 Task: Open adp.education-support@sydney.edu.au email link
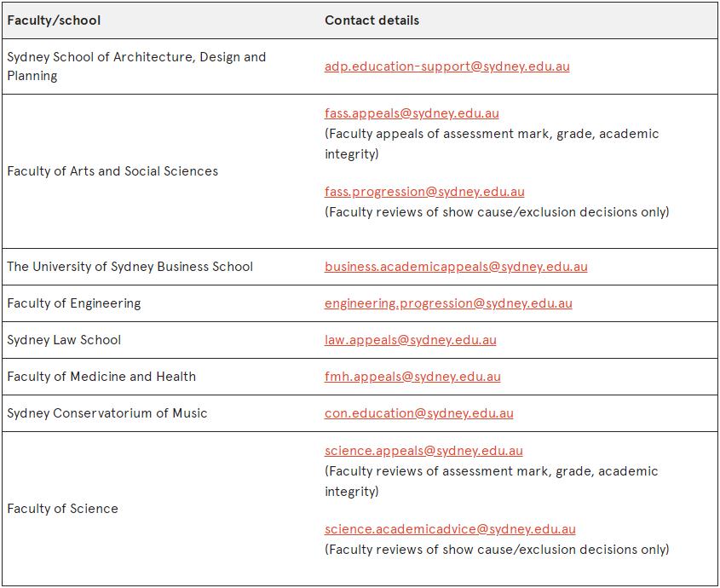point(446,66)
